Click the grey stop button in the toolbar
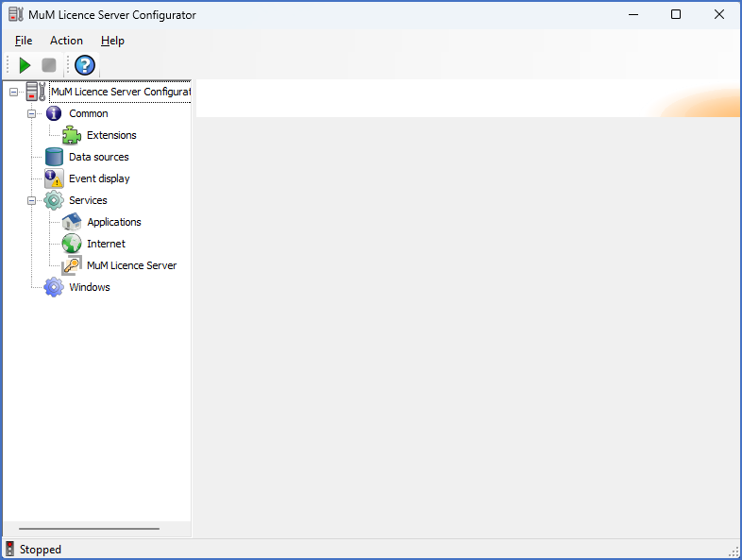The width and height of the screenshot is (742, 560). pos(49,65)
